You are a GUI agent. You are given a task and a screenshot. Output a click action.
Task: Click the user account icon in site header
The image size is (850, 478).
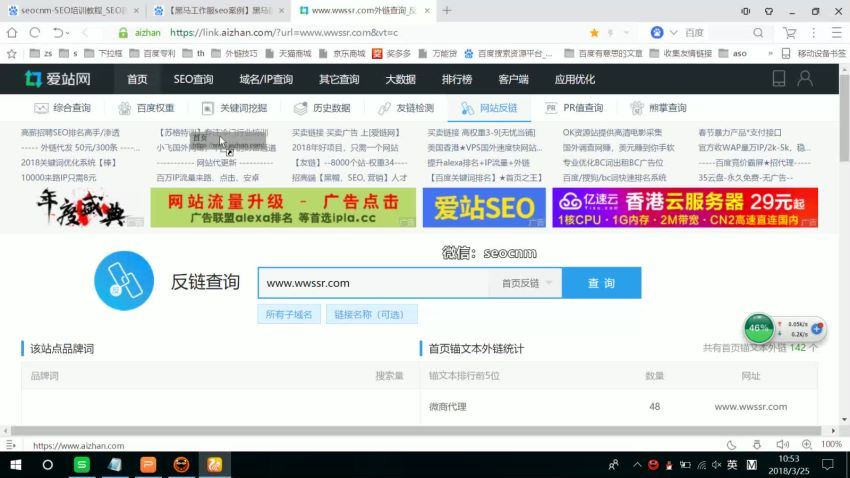pos(805,79)
